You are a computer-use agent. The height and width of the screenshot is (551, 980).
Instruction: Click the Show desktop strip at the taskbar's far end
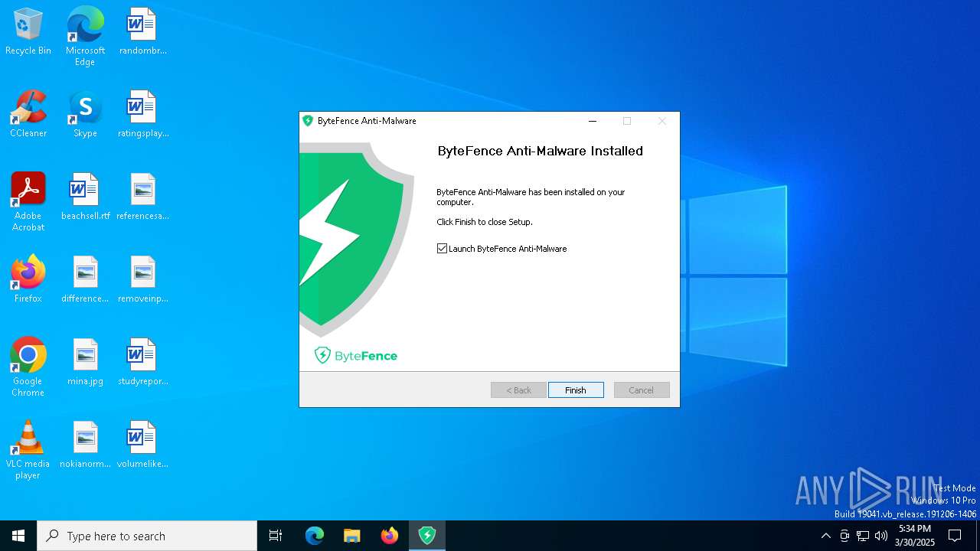[x=978, y=536]
